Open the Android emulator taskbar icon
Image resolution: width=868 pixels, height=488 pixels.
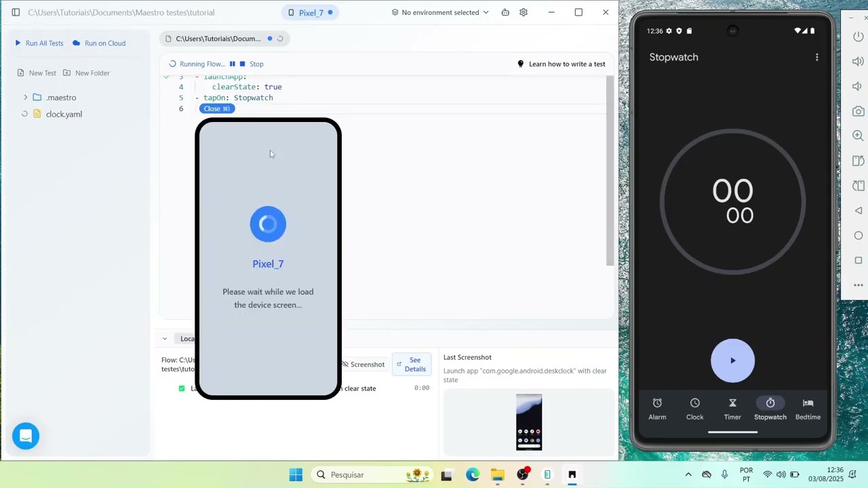point(547,475)
